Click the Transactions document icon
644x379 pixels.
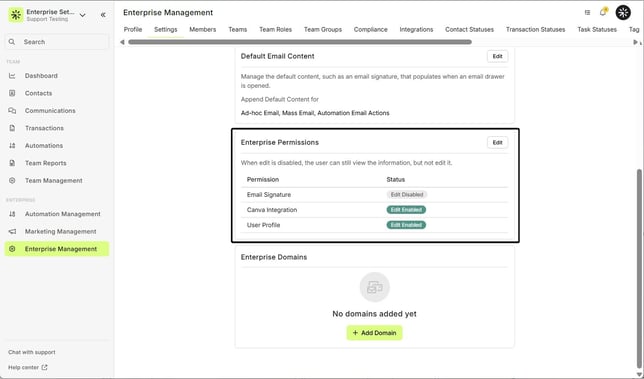(x=12, y=128)
